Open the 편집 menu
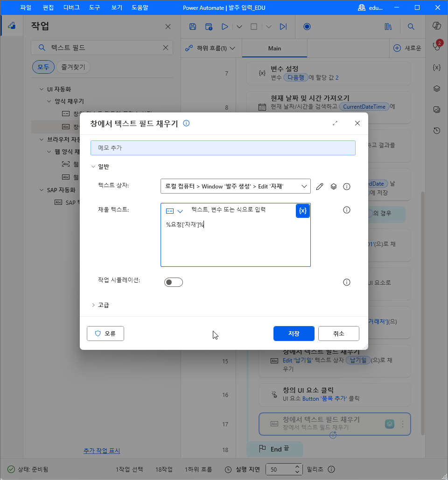 (x=49, y=7)
